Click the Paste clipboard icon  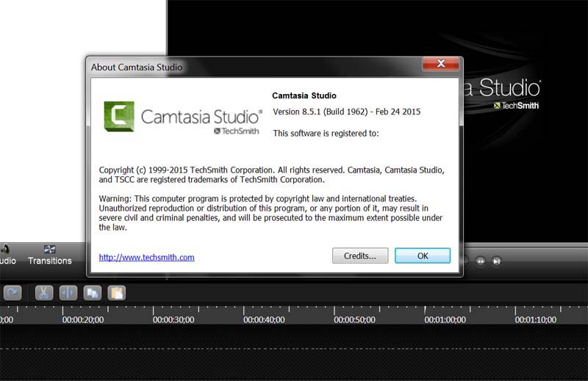click(116, 292)
